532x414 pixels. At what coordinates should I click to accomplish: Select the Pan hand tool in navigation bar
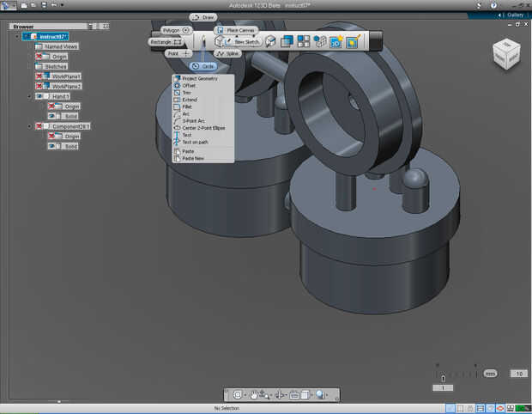pos(254,394)
